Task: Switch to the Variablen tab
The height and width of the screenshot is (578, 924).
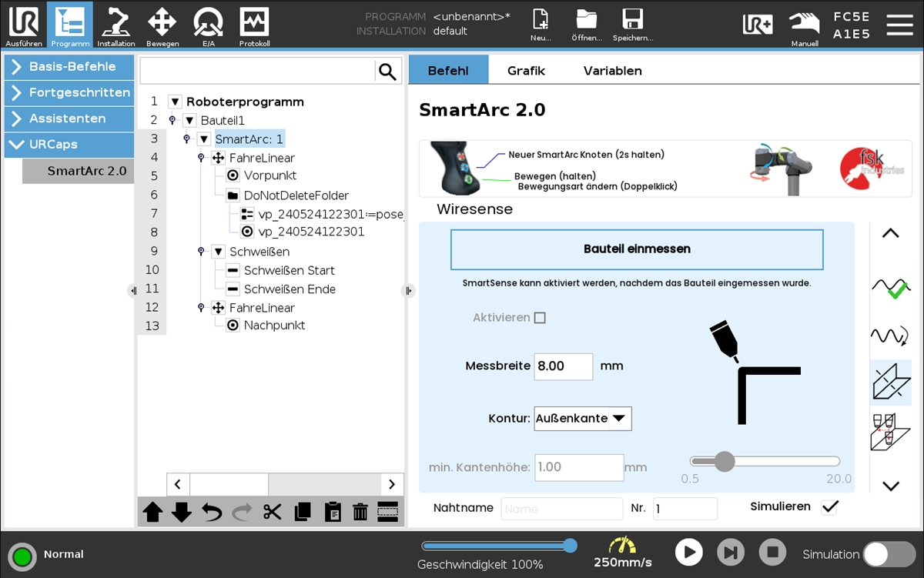Action: [x=613, y=70]
